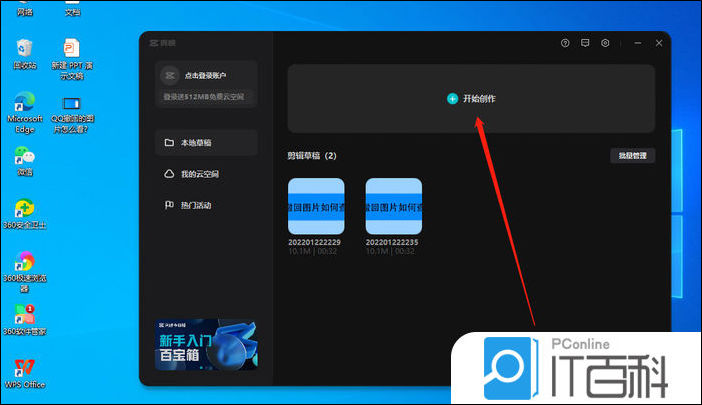This screenshot has width=702, height=405.
Task: Open the feedback message icon
Action: 585,43
